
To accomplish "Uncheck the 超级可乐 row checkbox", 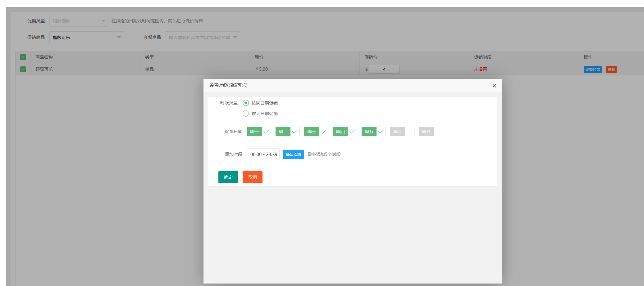I will [x=23, y=69].
